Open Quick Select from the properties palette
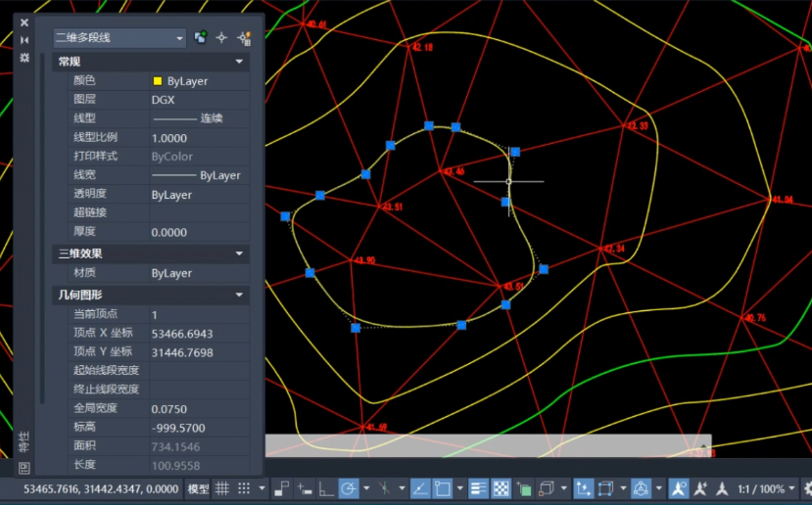The image size is (812, 505). click(x=244, y=38)
